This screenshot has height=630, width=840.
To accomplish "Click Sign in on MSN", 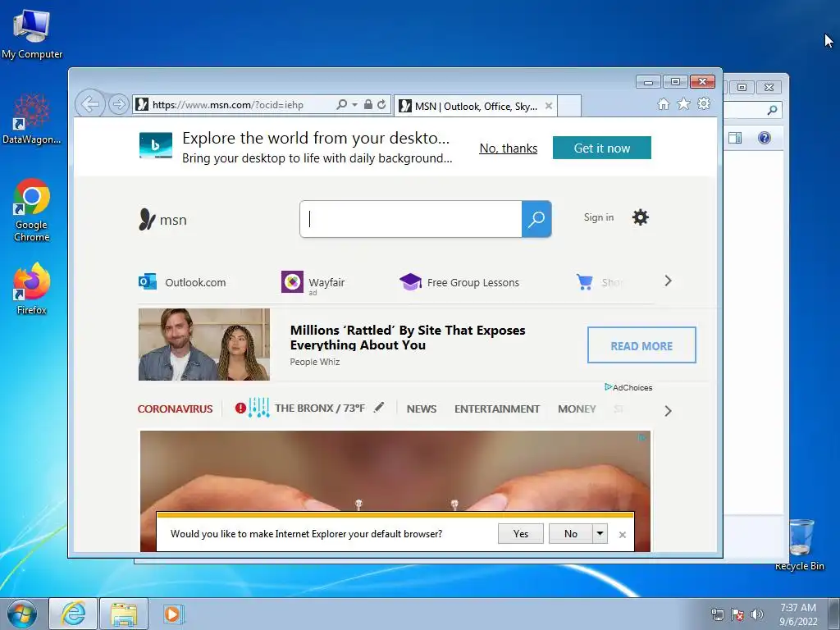I will (x=598, y=217).
